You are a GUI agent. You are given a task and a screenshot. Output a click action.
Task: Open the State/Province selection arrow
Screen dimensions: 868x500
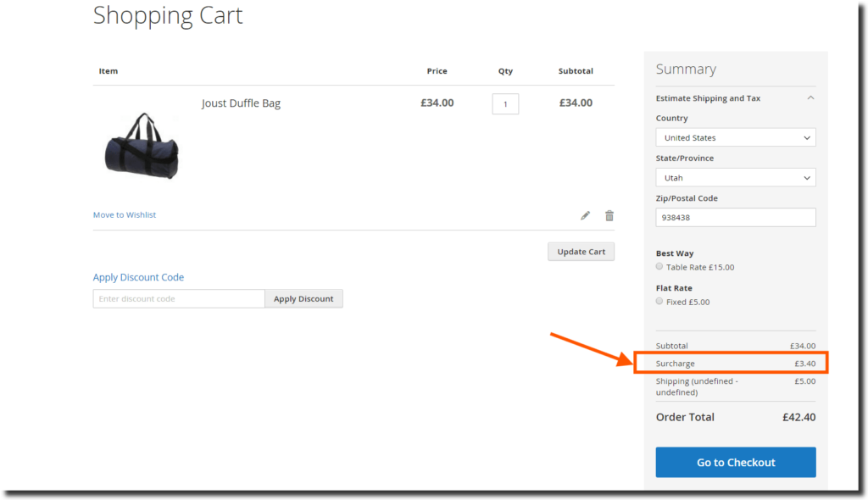click(x=805, y=177)
